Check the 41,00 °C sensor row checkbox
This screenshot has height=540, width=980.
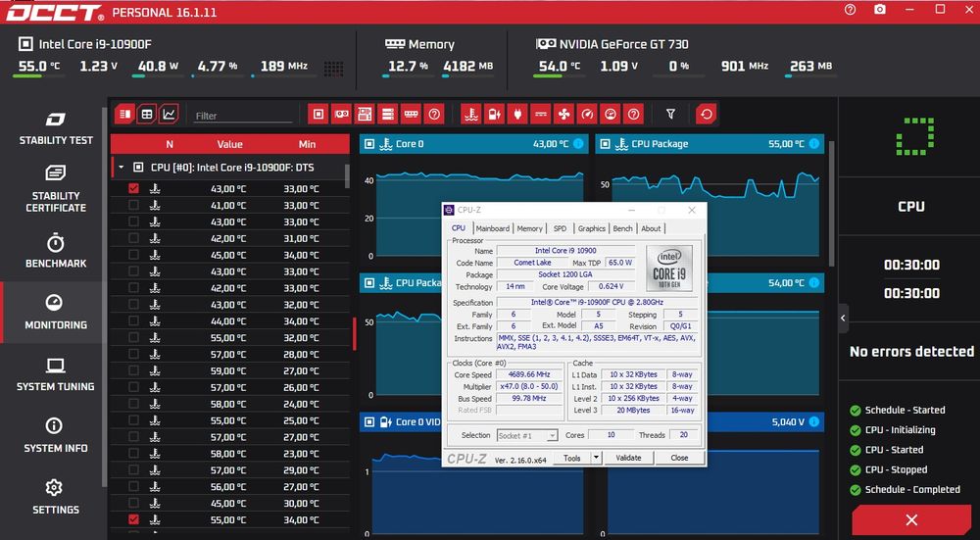point(133,205)
